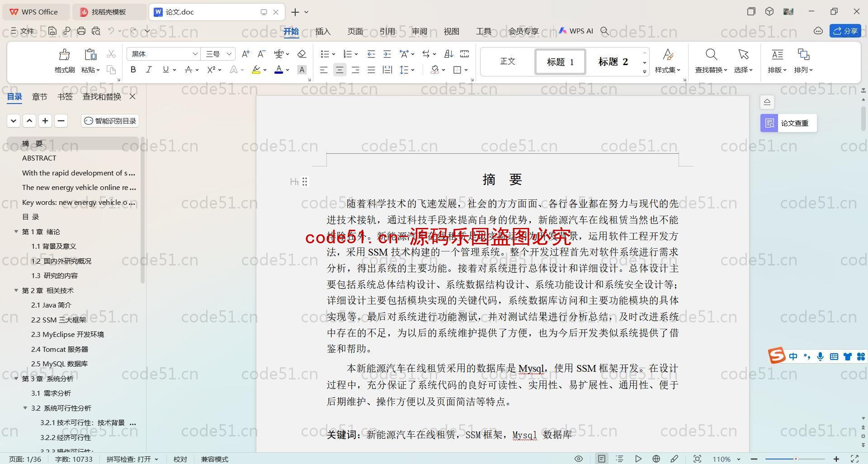Click the Arrange (排列) icon
The image size is (868, 464).
click(x=803, y=55)
